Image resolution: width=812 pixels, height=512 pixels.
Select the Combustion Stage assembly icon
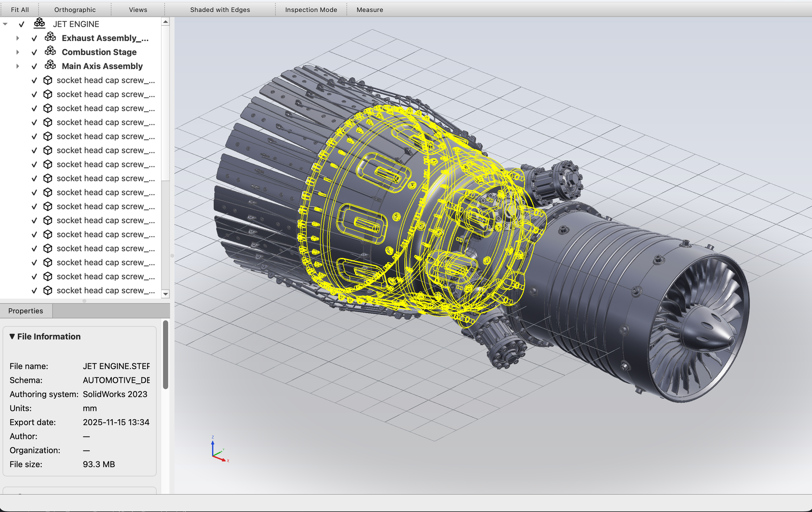51,51
